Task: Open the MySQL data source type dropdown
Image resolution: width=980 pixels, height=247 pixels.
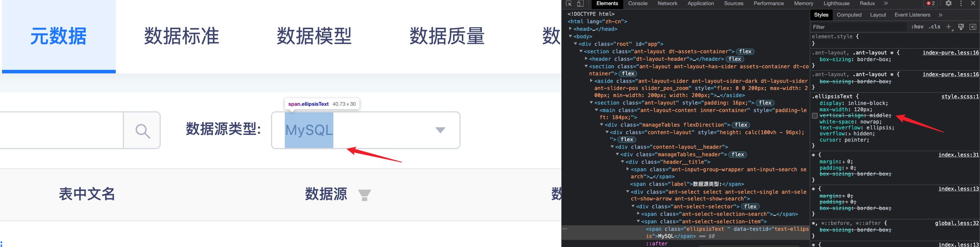Action: [x=366, y=130]
